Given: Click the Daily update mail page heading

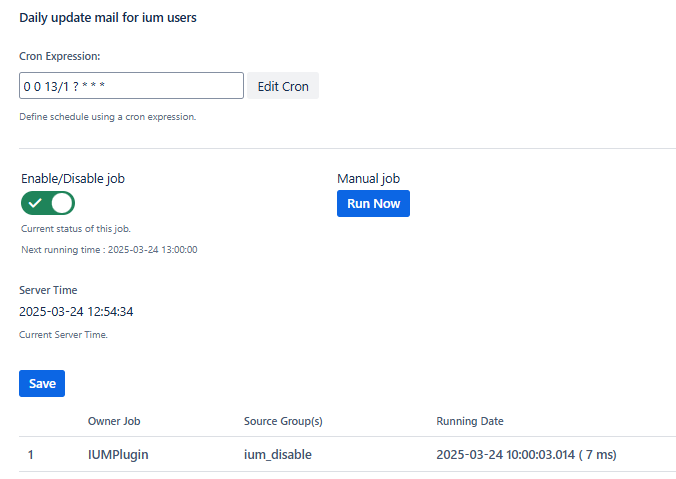Looking at the screenshot, I should [108, 18].
